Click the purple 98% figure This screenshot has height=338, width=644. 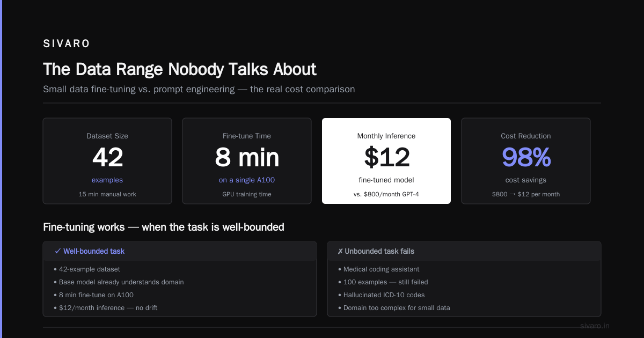point(526,157)
